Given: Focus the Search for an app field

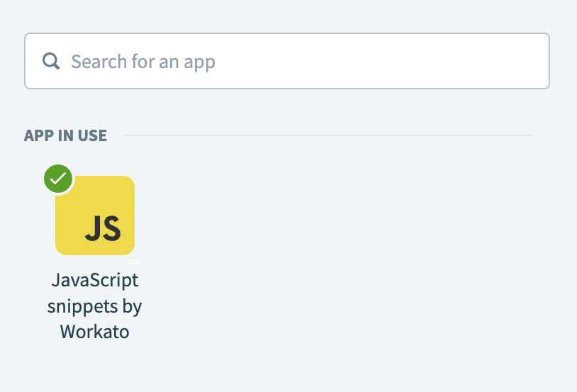Looking at the screenshot, I should point(287,61).
